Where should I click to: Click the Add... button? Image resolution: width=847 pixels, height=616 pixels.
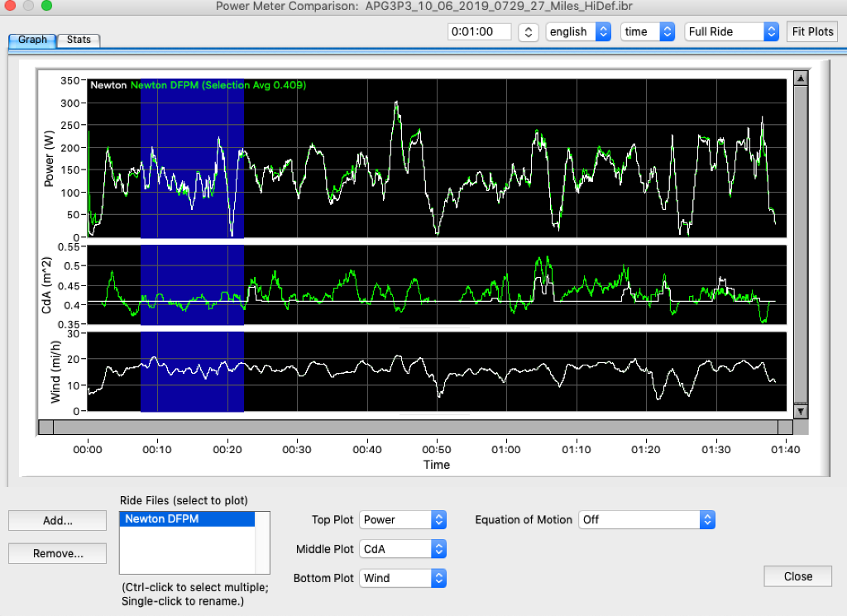pos(57,521)
